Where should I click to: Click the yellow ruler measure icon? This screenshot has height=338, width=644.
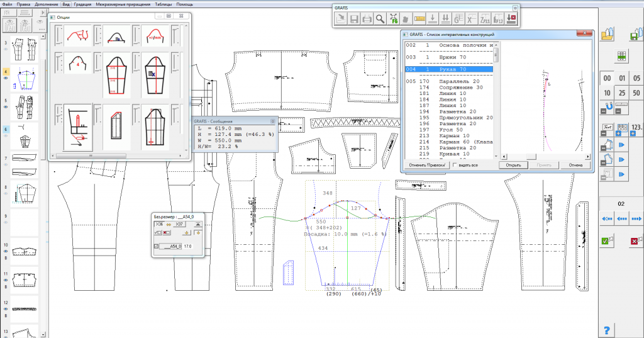421,19
